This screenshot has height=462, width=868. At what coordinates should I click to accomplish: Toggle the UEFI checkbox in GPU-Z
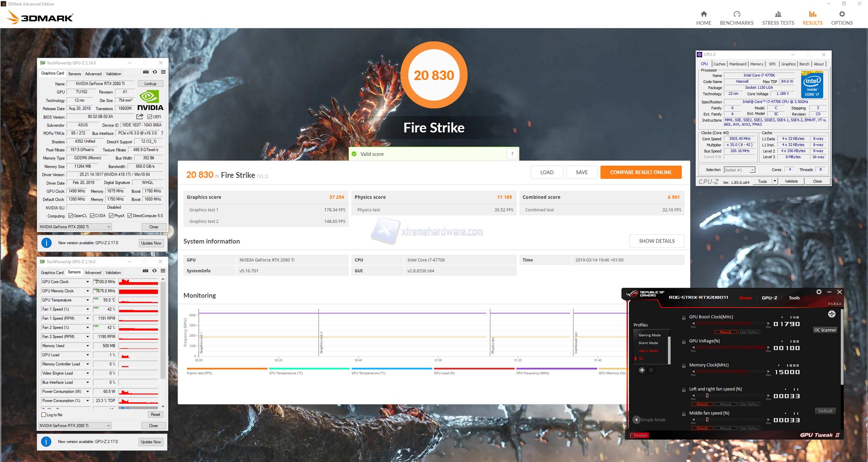coord(150,117)
